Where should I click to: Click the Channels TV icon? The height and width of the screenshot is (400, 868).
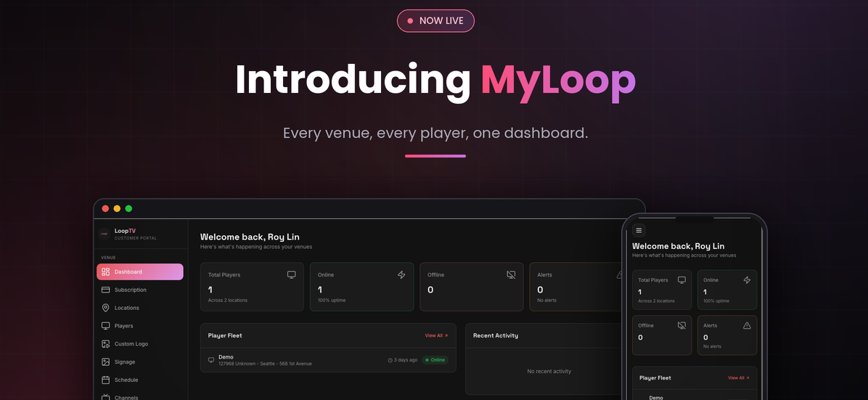[x=106, y=397]
